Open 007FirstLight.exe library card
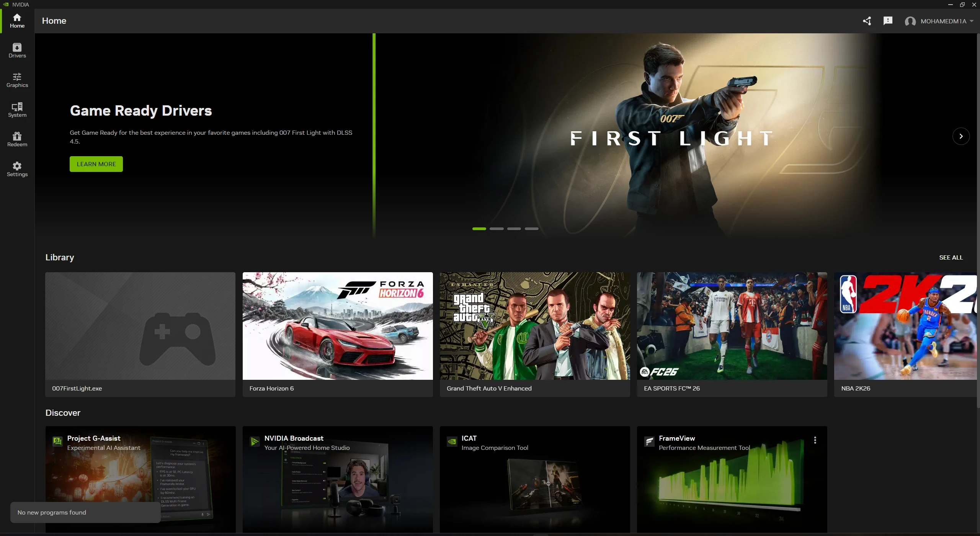Viewport: 980px width, 536px height. click(140, 334)
